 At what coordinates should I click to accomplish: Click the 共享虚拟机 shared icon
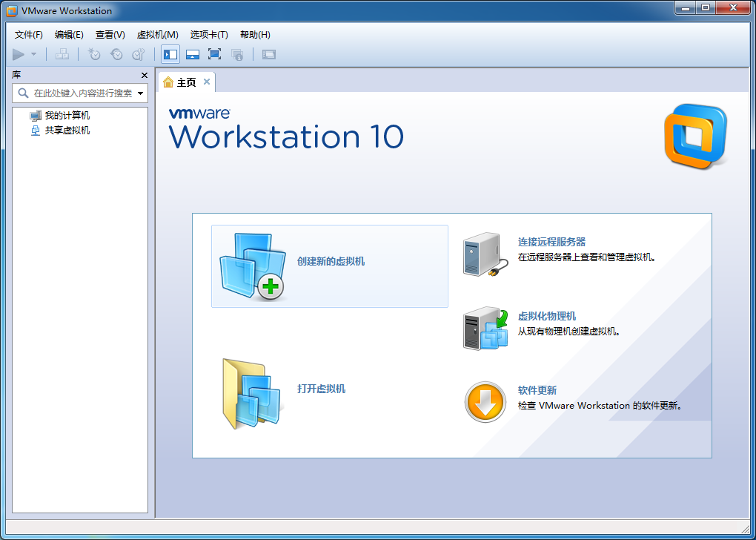pyautogui.click(x=35, y=131)
